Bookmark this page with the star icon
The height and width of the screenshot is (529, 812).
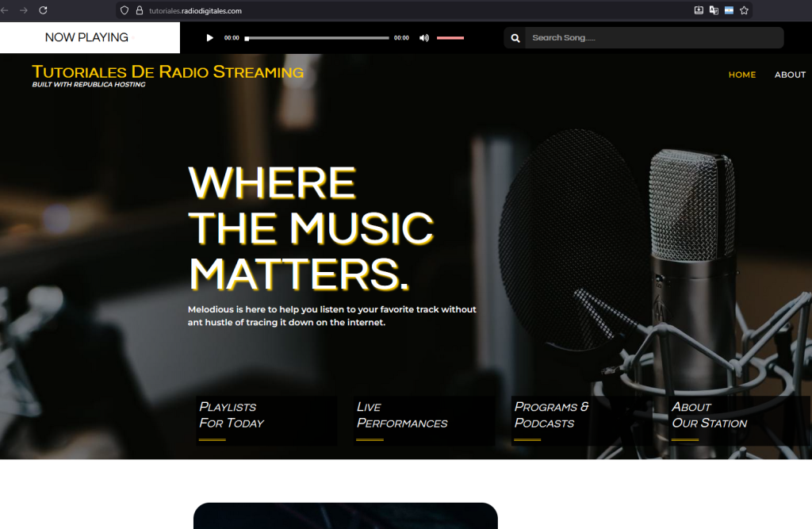coord(744,10)
